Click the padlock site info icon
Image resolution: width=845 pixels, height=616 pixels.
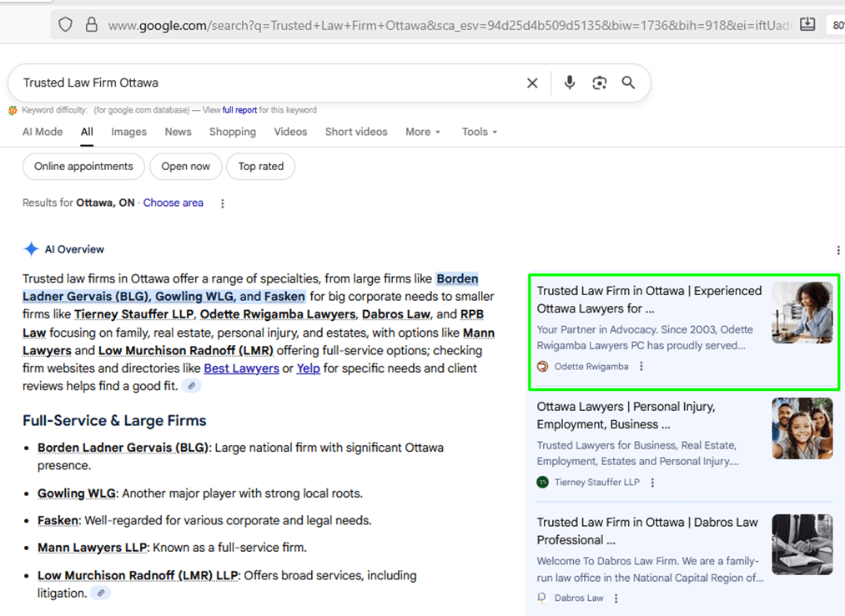pos(91,25)
